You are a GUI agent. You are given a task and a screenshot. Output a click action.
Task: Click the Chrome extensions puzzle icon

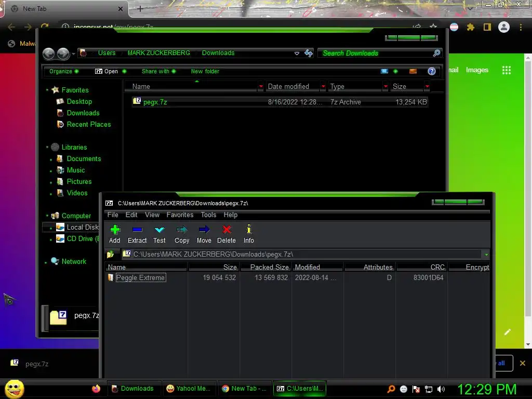coord(471,27)
